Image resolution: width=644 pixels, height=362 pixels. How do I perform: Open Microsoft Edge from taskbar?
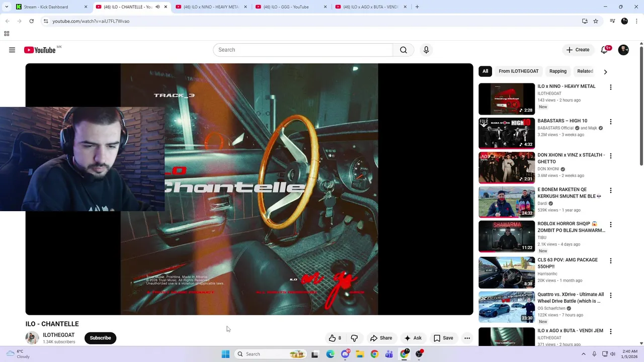(330, 354)
